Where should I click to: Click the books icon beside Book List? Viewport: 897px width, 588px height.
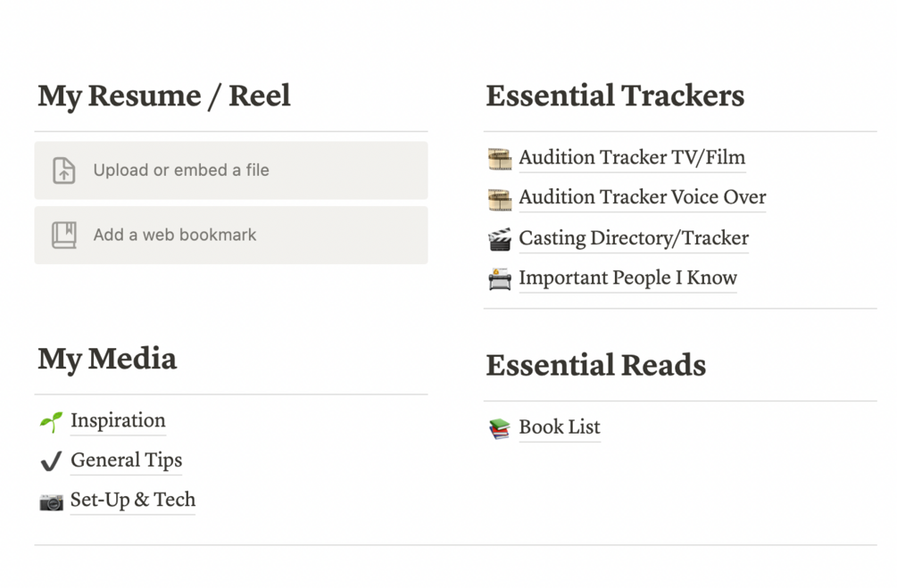pos(500,428)
